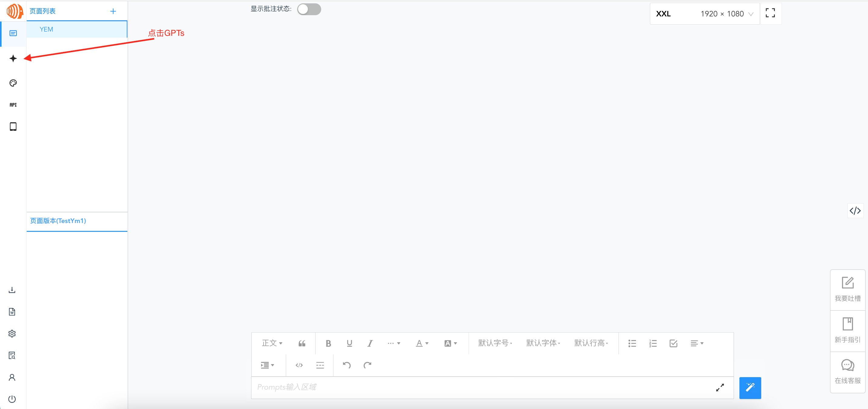Open the code view icon on right edge
Image resolution: width=868 pixels, height=409 pixels.
point(856,210)
